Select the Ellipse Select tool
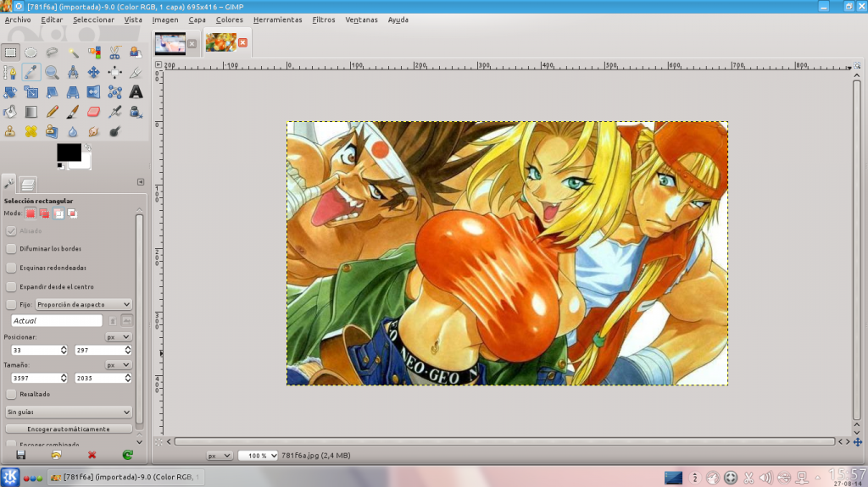 point(31,53)
